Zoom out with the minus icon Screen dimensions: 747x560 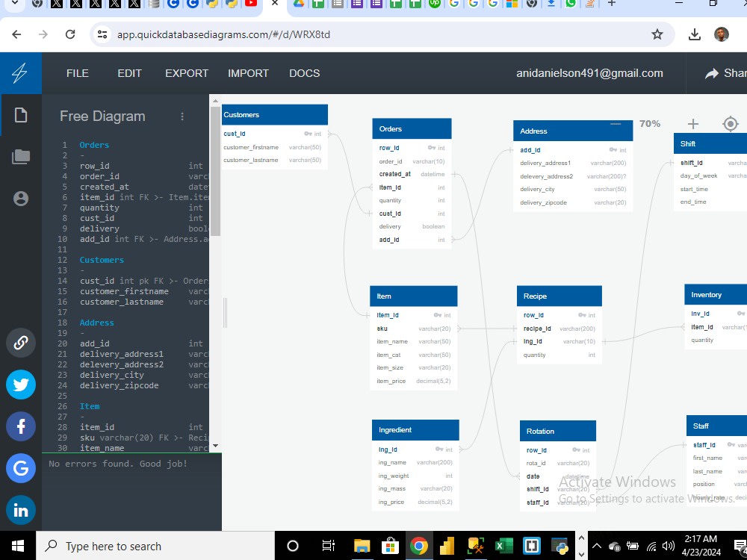(616, 124)
